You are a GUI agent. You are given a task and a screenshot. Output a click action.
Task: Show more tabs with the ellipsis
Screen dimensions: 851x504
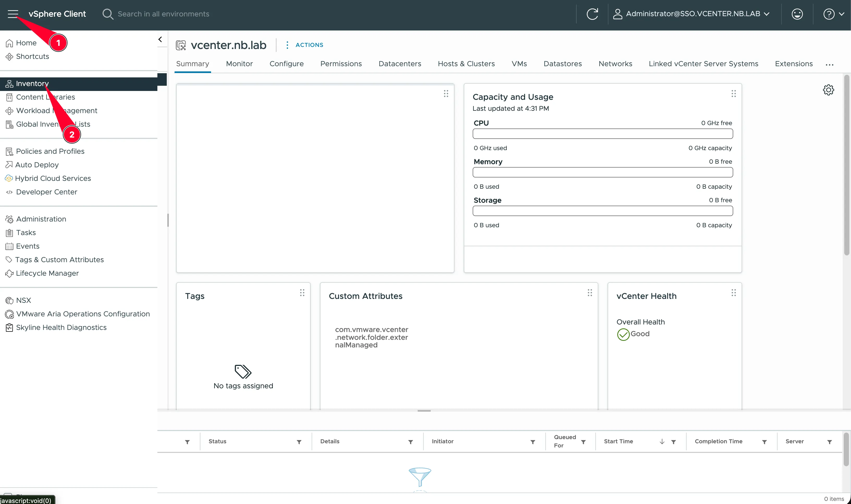[x=830, y=65]
